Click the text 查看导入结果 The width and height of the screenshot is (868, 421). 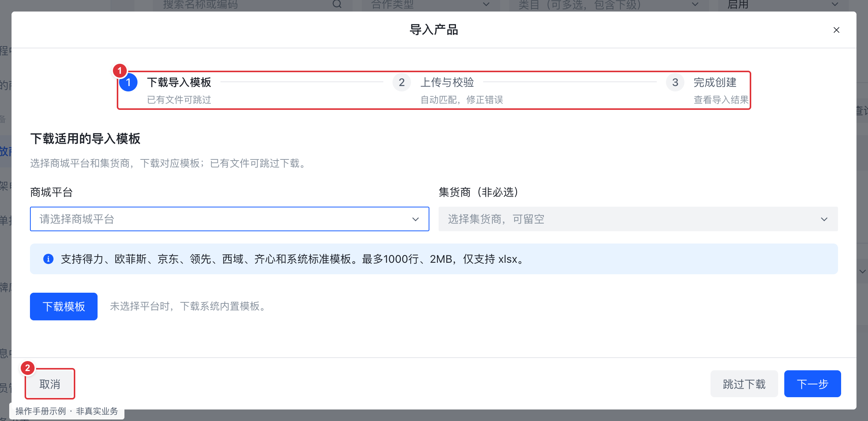coord(721,100)
